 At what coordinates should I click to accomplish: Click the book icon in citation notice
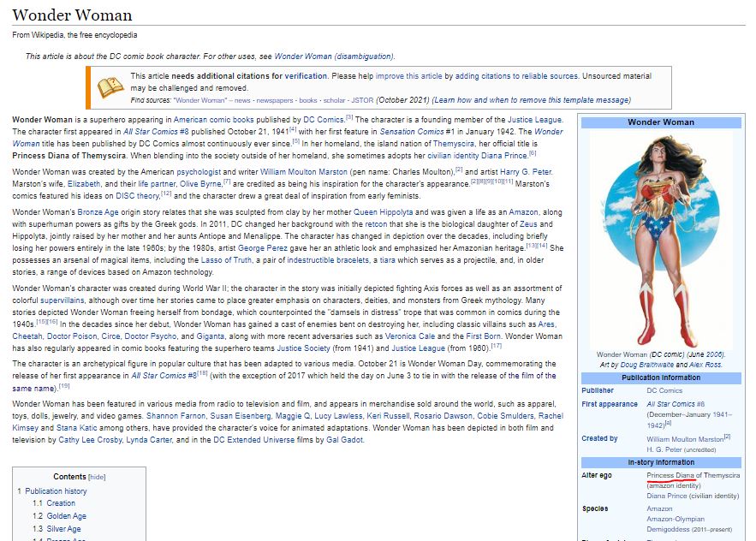coord(110,88)
